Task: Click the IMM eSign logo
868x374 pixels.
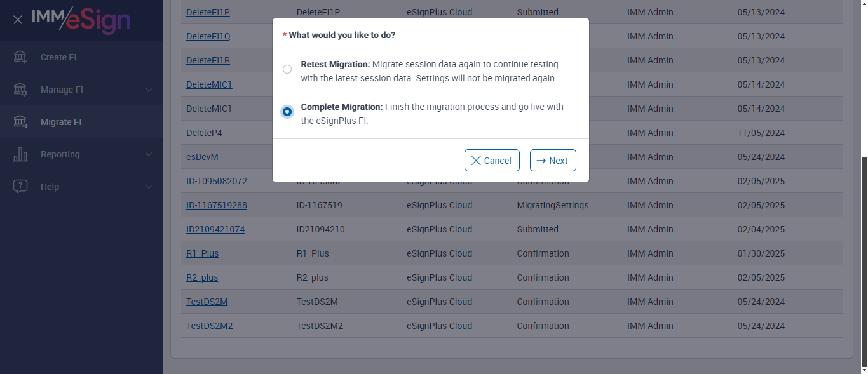Action: click(81, 19)
